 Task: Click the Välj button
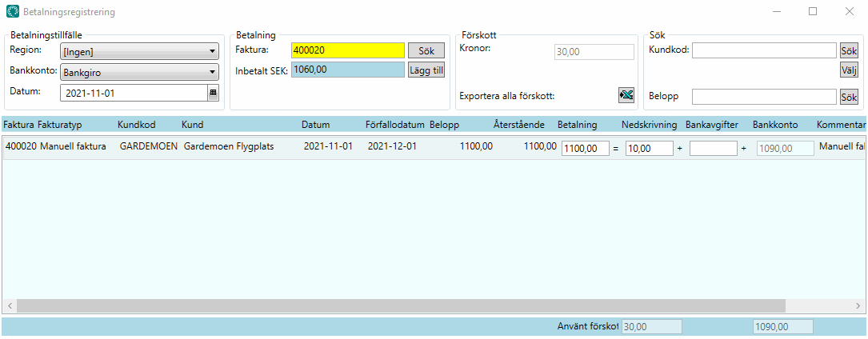click(849, 70)
